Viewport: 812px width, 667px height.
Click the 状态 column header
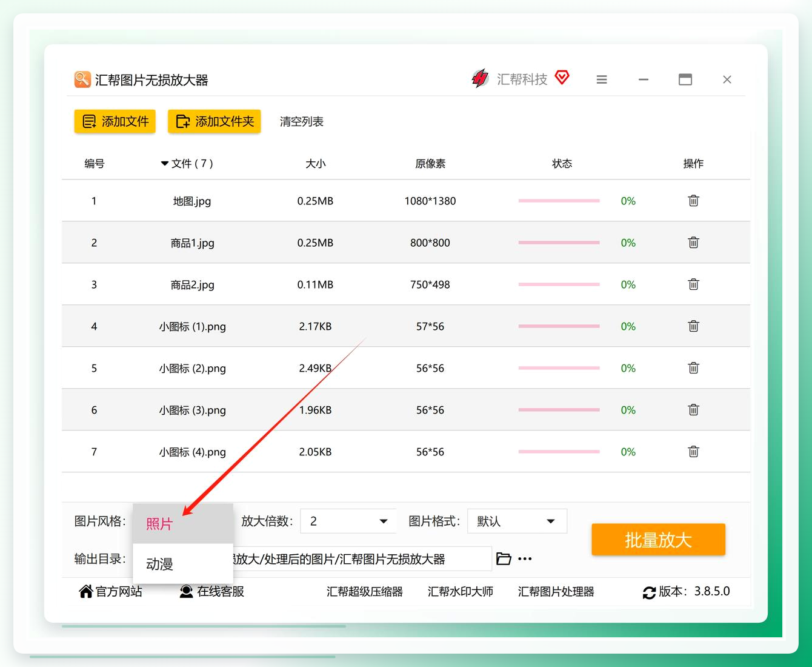pos(562,164)
